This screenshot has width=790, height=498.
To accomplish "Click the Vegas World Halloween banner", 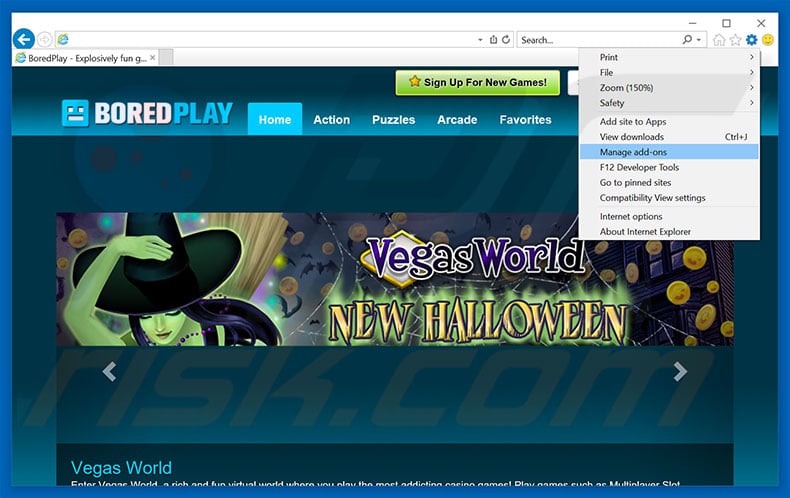I will [395, 279].
